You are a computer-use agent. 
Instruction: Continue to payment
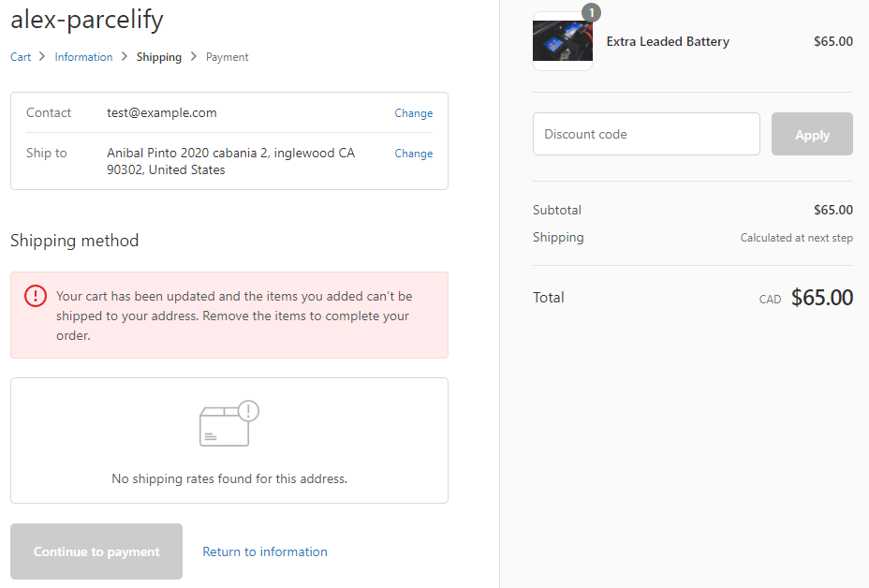96,551
